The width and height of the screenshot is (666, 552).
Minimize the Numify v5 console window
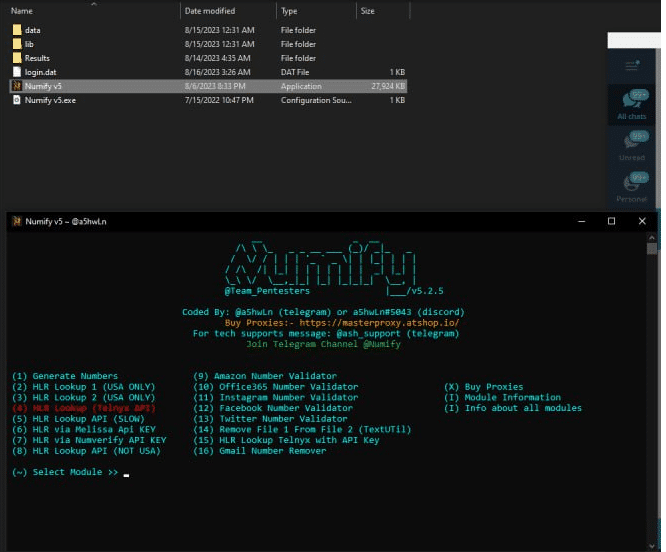point(578,221)
